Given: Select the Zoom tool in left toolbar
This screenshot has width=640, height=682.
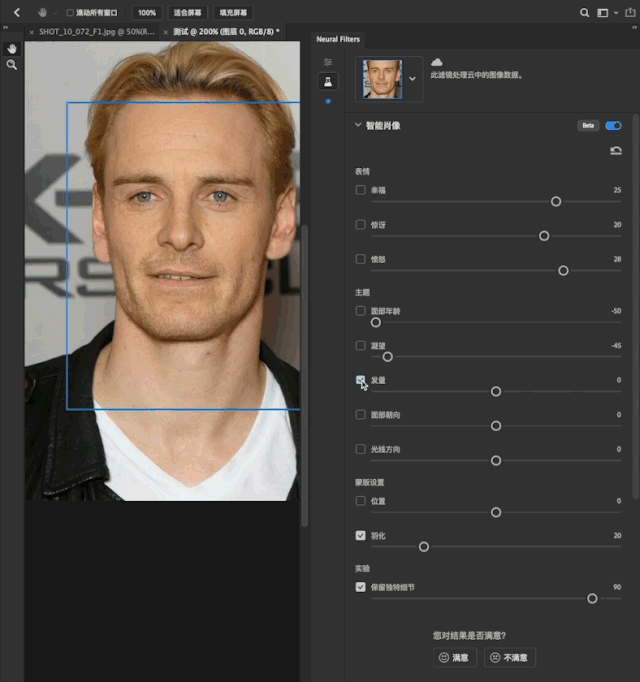Looking at the screenshot, I should pyautogui.click(x=12, y=64).
